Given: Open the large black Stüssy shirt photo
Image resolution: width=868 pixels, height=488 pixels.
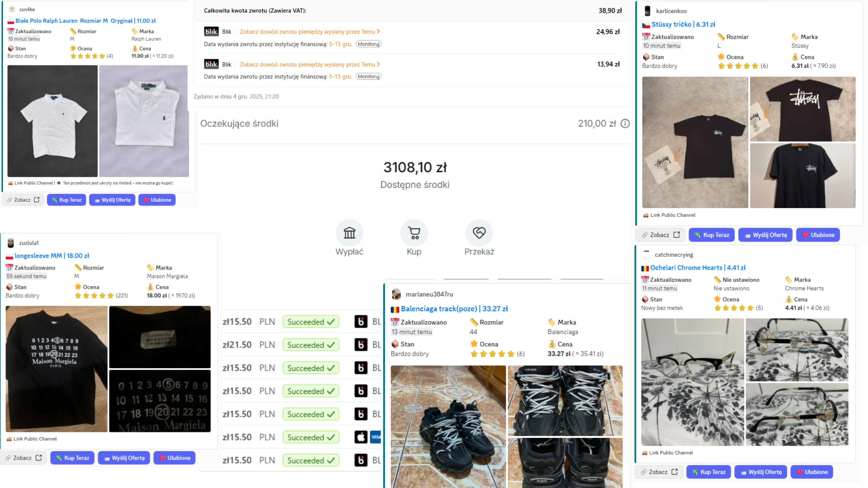Looking at the screenshot, I should point(695,142).
